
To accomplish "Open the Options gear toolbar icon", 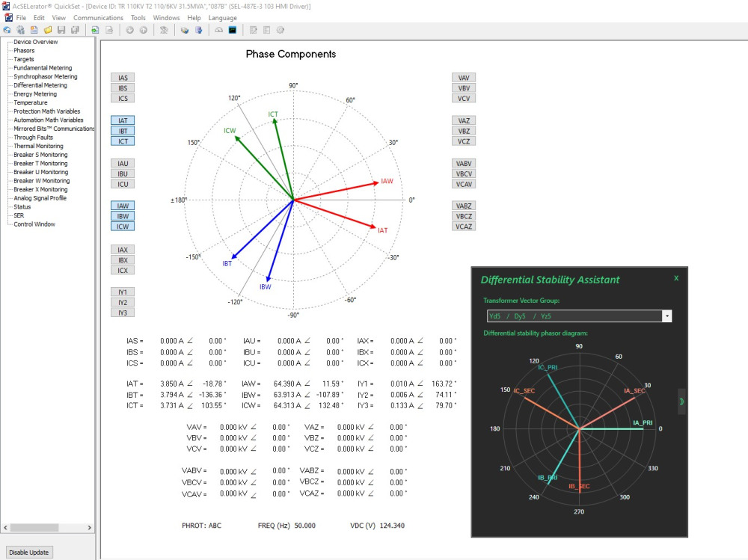I will [x=280, y=30].
